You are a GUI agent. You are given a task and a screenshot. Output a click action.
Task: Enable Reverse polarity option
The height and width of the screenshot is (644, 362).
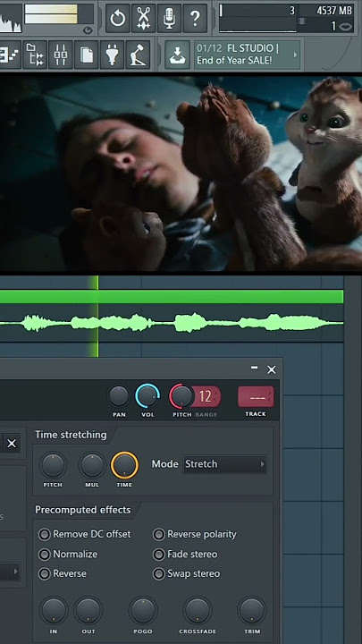195,534
